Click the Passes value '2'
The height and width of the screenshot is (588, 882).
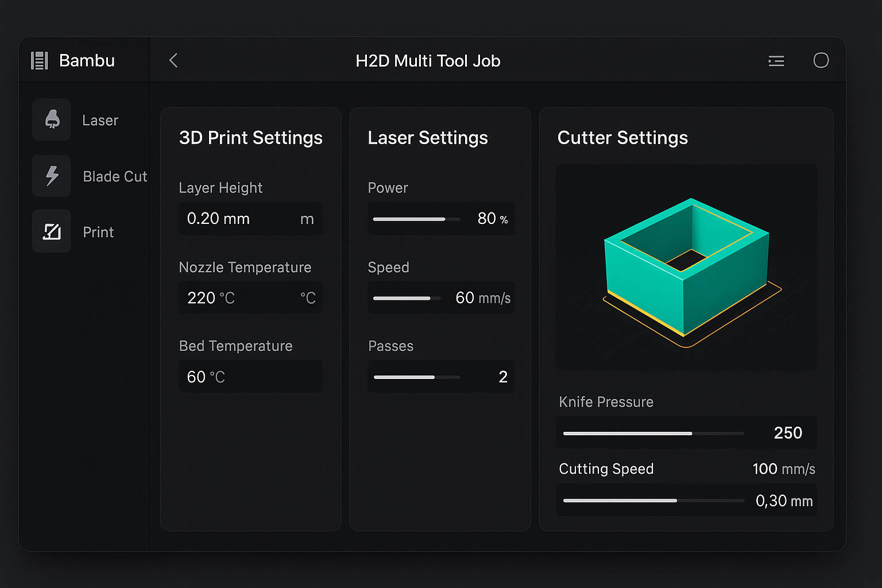click(x=503, y=377)
